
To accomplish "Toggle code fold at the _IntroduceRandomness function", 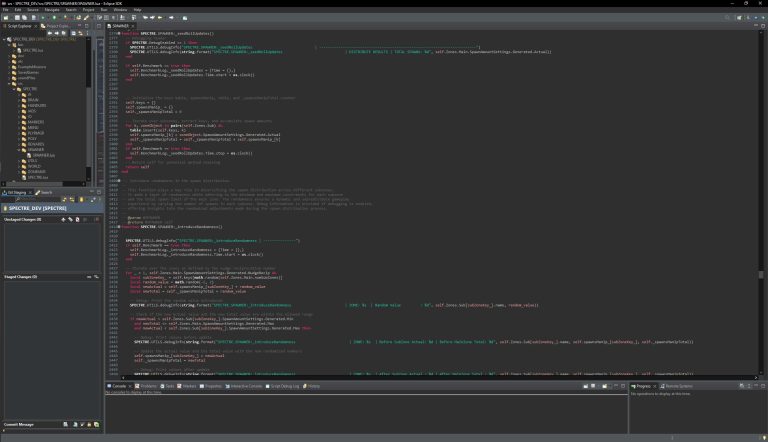I will [119, 226].
